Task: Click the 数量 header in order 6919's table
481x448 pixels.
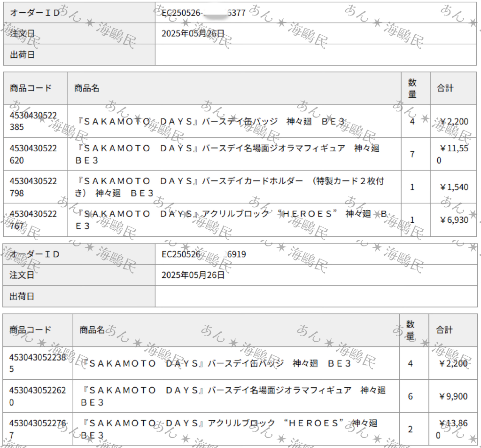Action: pyautogui.click(x=410, y=330)
